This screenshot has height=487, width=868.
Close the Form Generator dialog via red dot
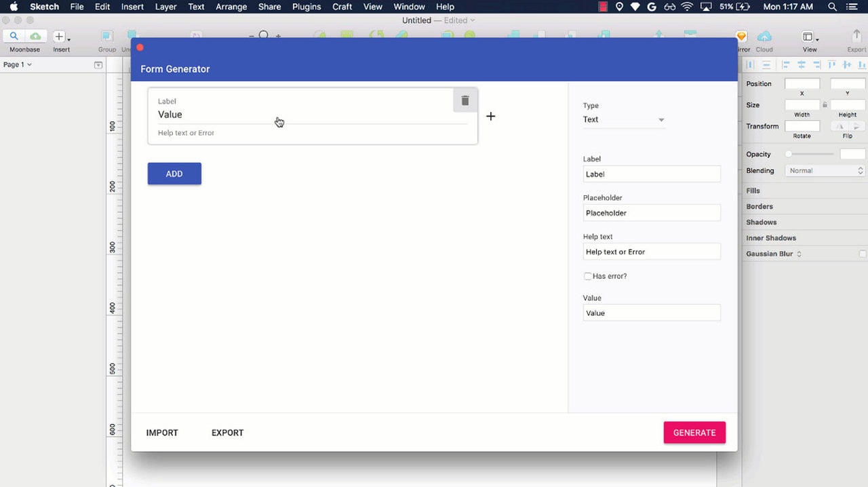click(140, 47)
